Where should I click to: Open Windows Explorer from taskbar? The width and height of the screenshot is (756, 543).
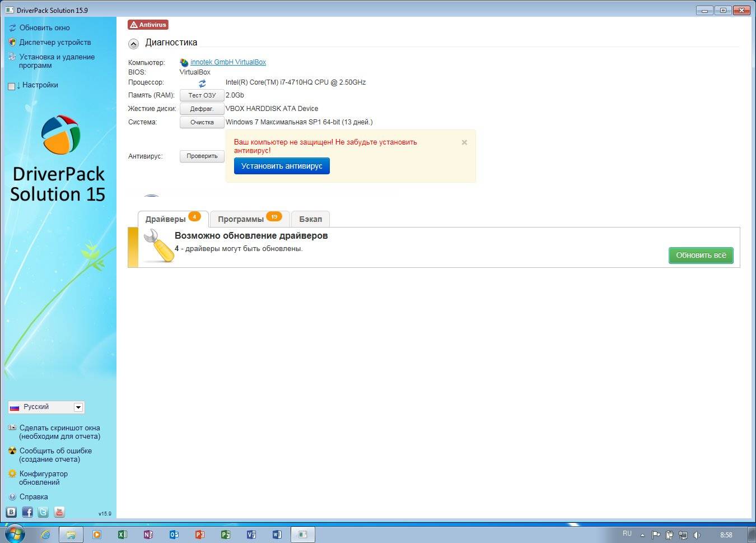pyautogui.click(x=71, y=535)
